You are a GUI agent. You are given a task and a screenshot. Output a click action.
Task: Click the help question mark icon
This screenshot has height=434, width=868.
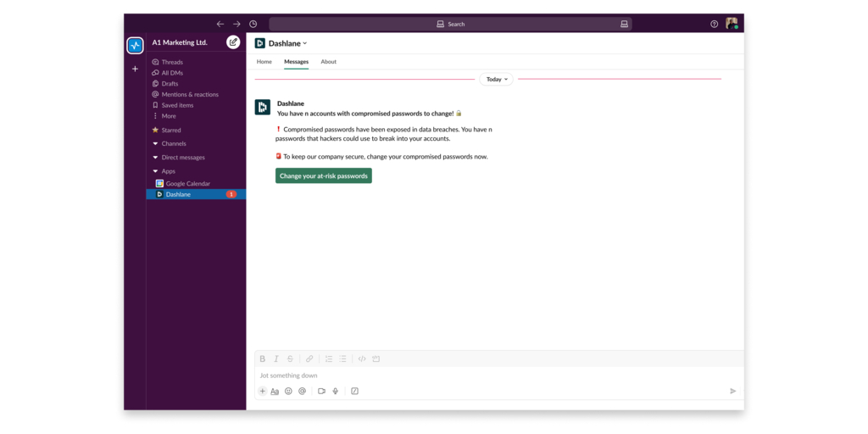pos(714,24)
